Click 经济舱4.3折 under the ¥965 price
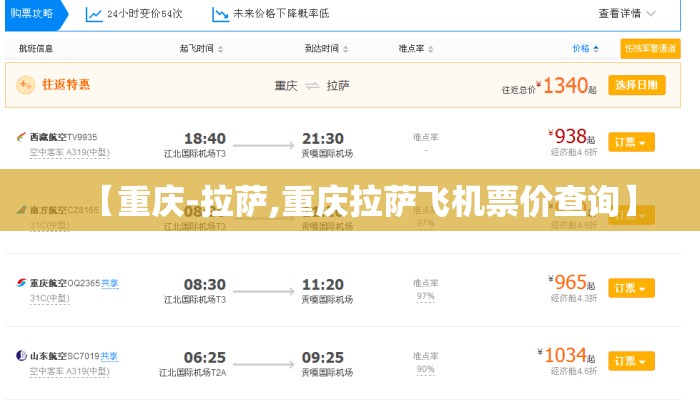The height and width of the screenshot is (400, 700). 574,298
